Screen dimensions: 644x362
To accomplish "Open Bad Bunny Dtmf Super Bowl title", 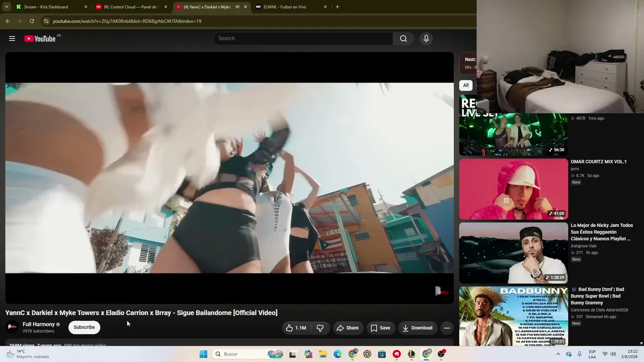I will point(598,296).
